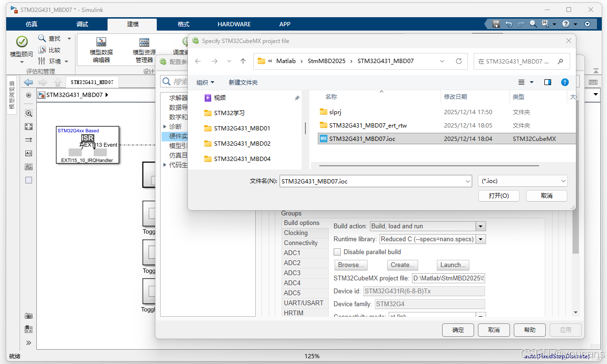607x364 pixels.
Task: Open the recent locations chevron in file dialog
Action: 229,61
